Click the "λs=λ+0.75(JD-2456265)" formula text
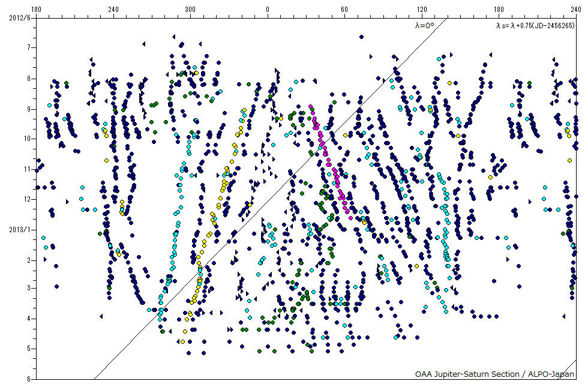The image size is (588, 390). 535,25
